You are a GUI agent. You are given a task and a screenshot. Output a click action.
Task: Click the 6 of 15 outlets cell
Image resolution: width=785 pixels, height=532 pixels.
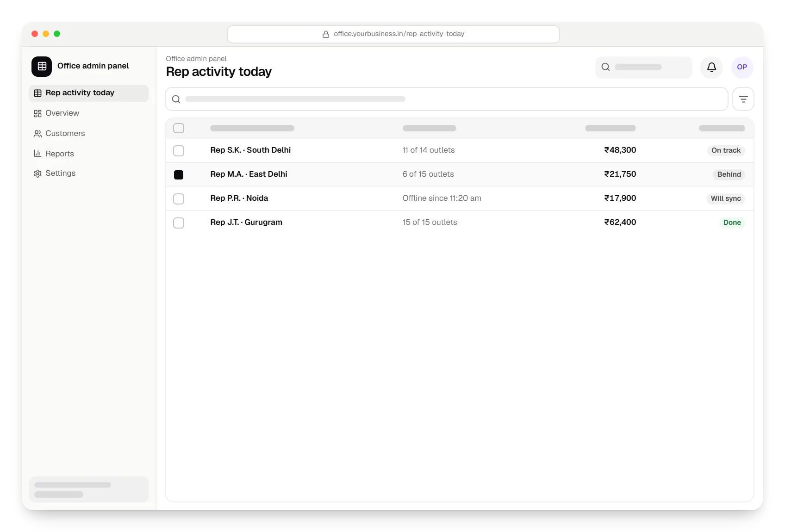pos(428,174)
